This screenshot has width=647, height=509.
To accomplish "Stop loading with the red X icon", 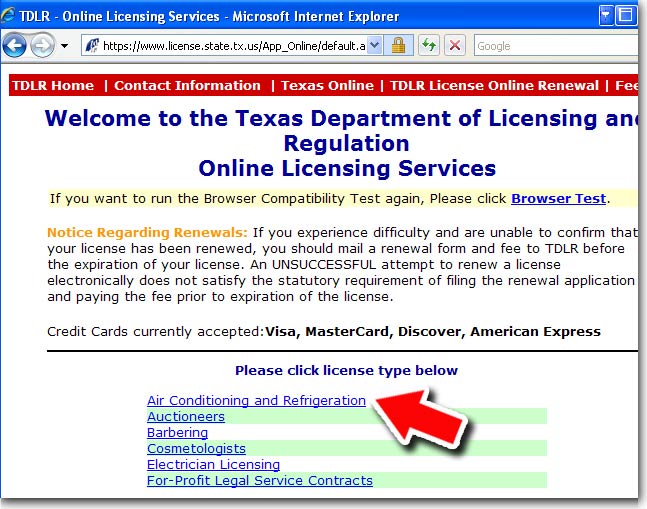I will (455, 45).
